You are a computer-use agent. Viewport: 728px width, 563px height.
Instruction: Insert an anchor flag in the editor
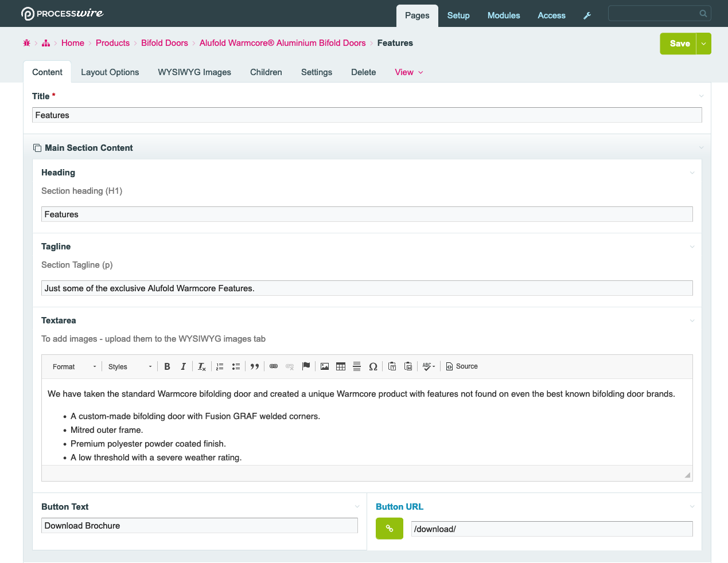point(306,366)
